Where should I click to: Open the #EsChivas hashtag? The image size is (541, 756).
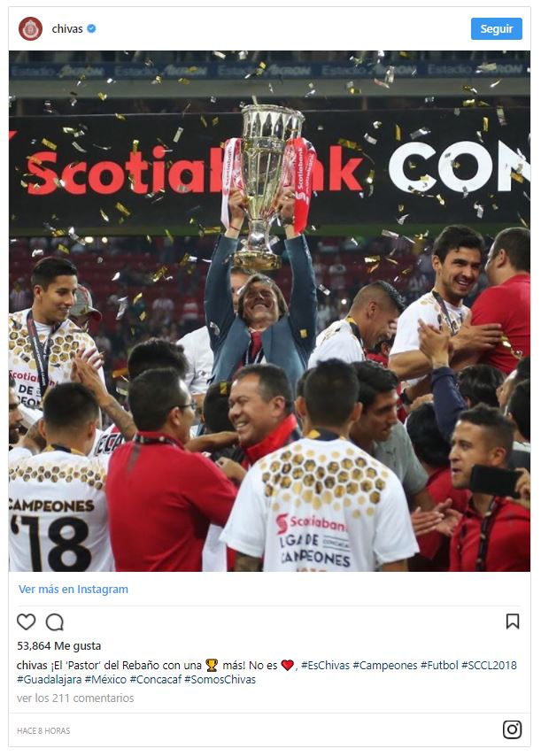325,666
